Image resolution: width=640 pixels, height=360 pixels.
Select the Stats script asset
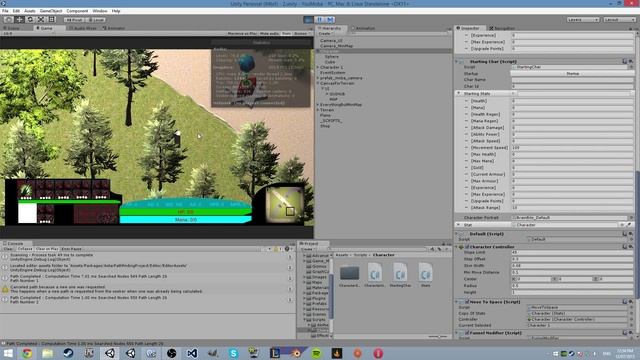[425, 275]
